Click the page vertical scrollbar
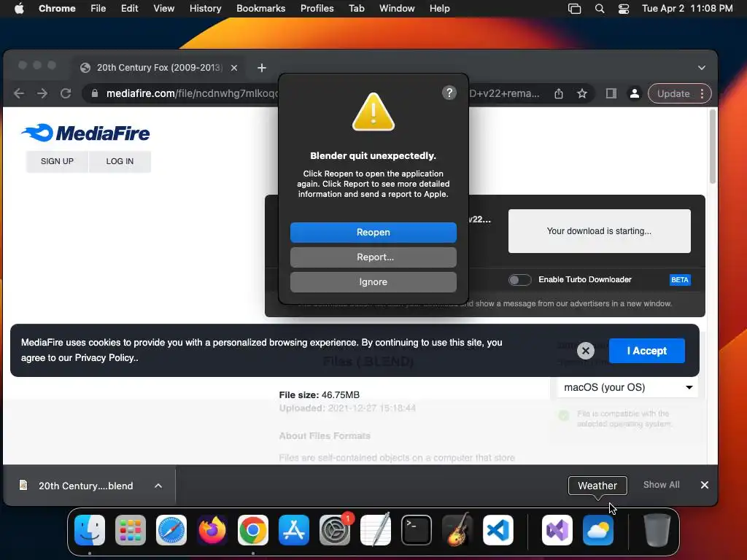The width and height of the screenshot is (747, 560). point(712,147)
